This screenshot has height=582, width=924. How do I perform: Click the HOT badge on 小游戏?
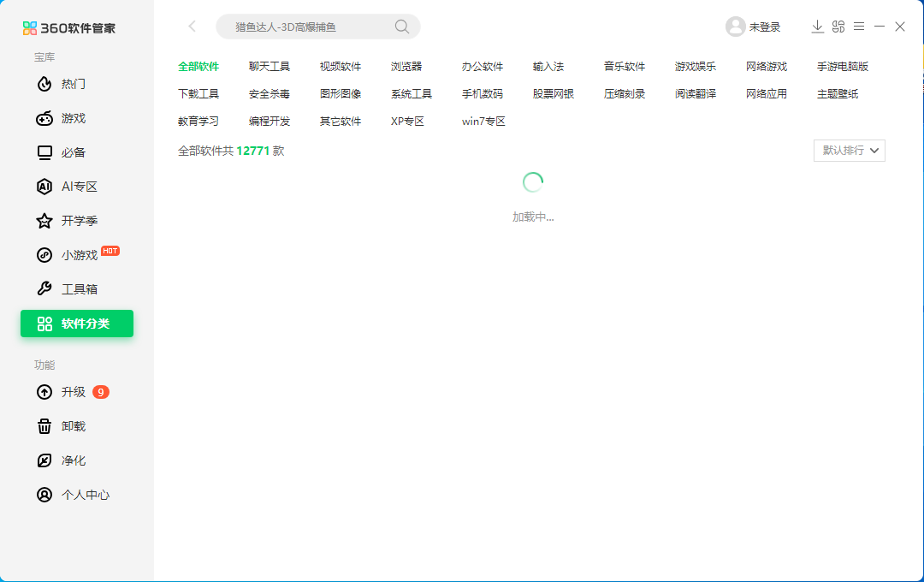coord(110,251)
